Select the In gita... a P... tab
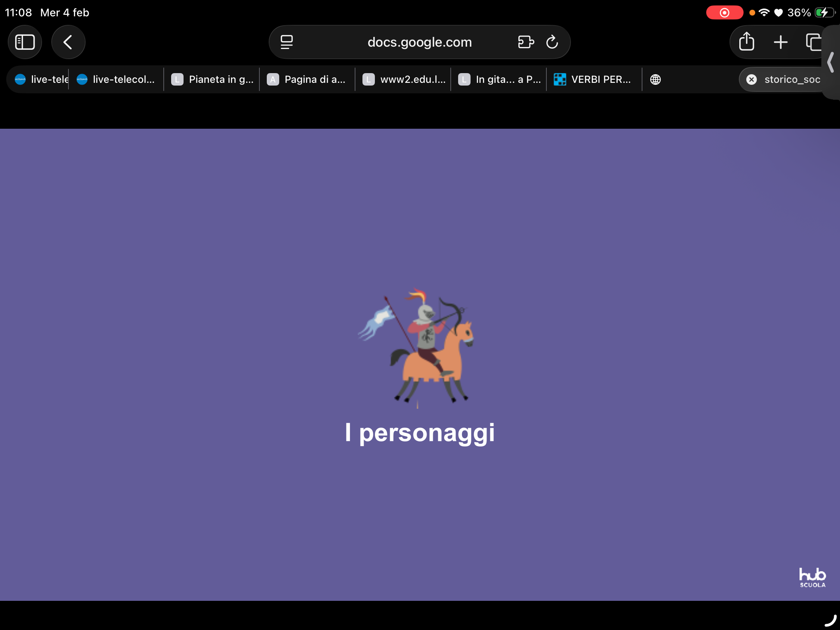840x630 pixels. (499, 79)
